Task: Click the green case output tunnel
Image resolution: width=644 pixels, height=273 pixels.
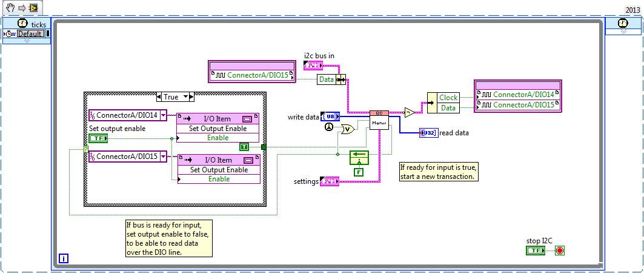Action: (264, 147)
